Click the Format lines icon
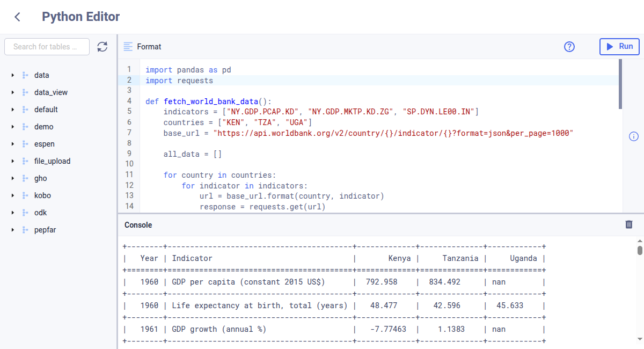This screenshot has height=349, width=644. click(x=128, y=47)
